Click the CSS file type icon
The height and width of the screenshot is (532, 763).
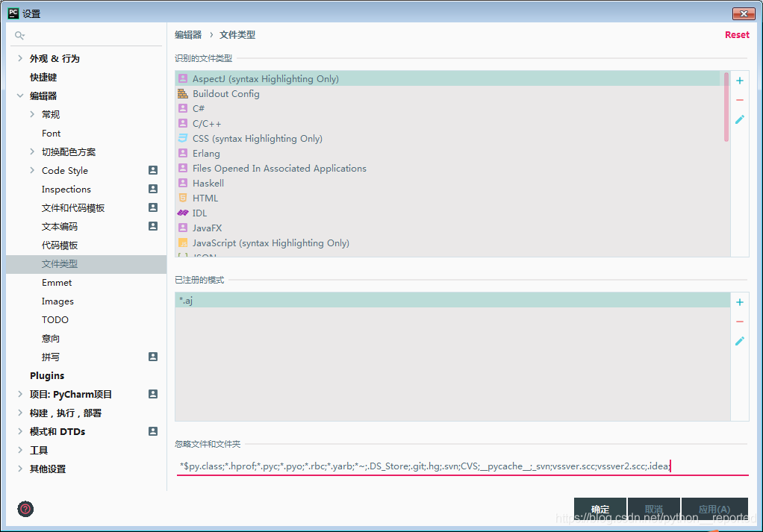(x=183, y=138)
